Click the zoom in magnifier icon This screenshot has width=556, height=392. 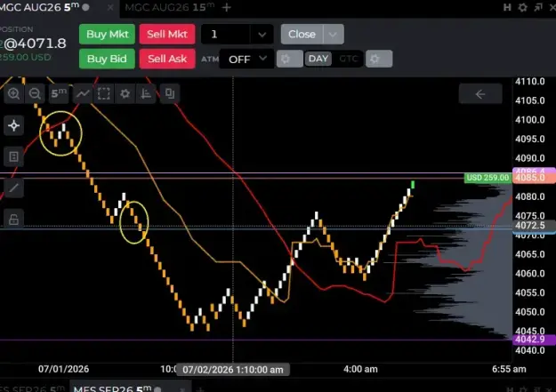[x=13, y=94]
